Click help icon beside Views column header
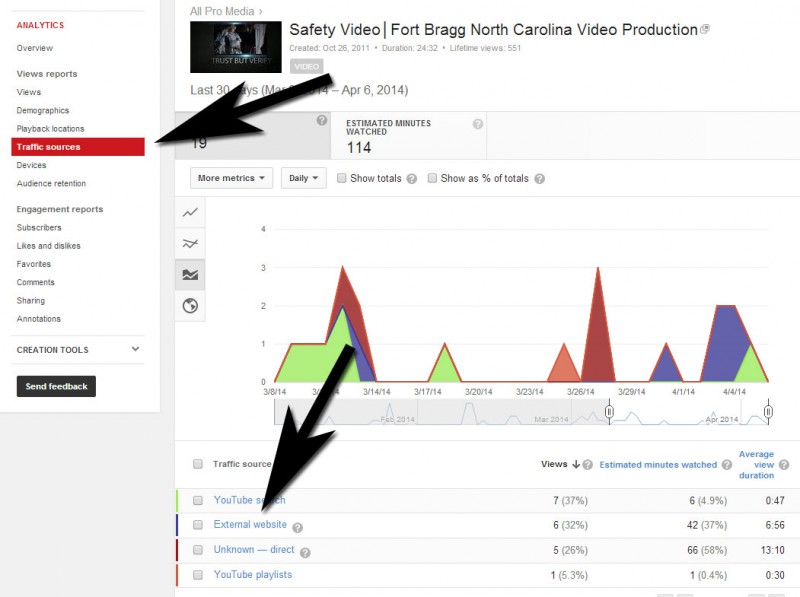Screen dimensions: 800x597 (588, 465)
